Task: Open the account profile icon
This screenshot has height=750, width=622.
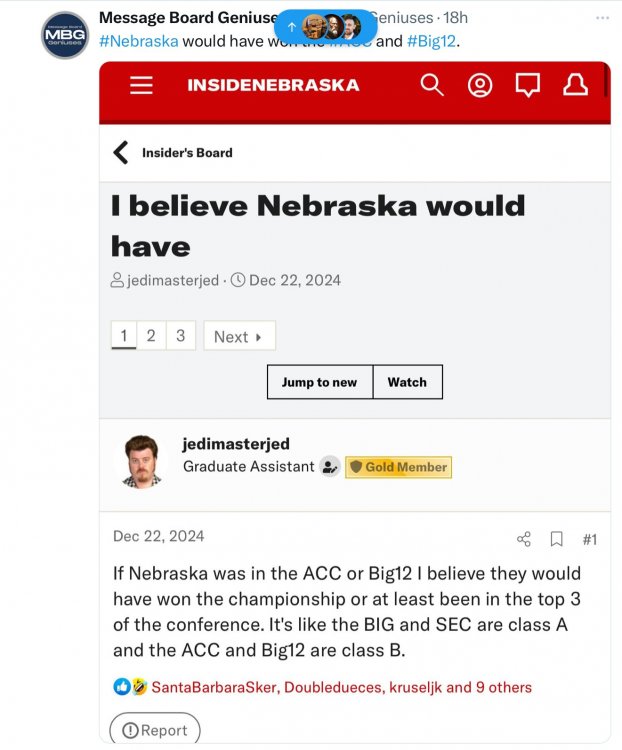Action: 480,85
